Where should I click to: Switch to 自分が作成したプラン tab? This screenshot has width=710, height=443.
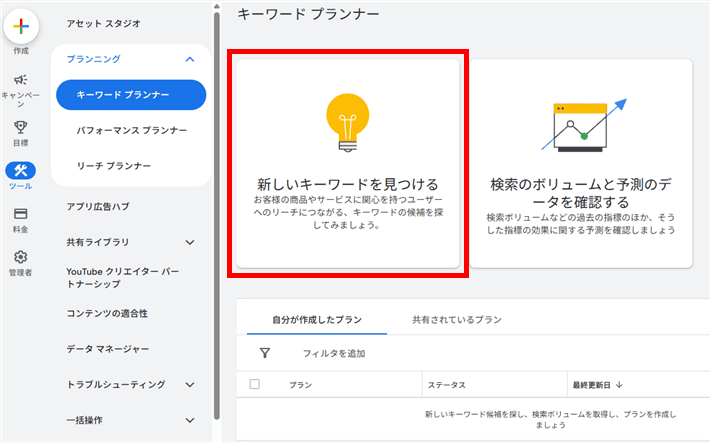point(317,320)
